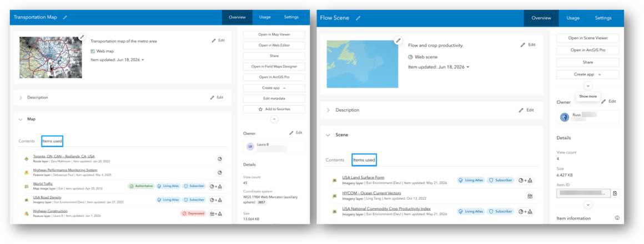
Task: Click star Add to favorites button
Action: coord(274,109)
